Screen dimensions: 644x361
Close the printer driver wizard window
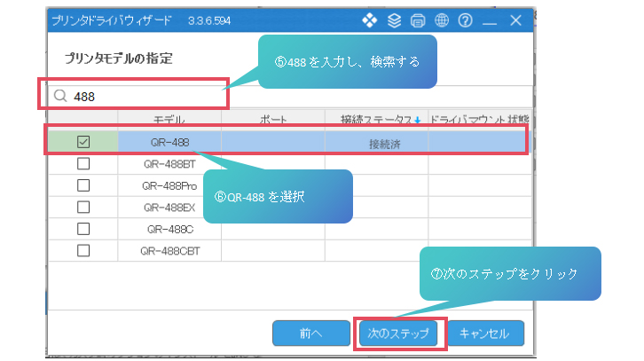[515, 20]
